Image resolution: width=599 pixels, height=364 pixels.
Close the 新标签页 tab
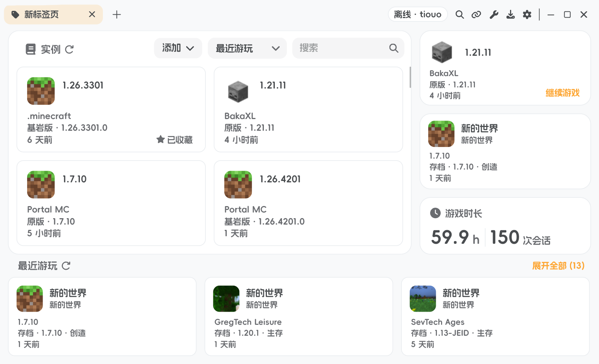[x=92, y=14]
